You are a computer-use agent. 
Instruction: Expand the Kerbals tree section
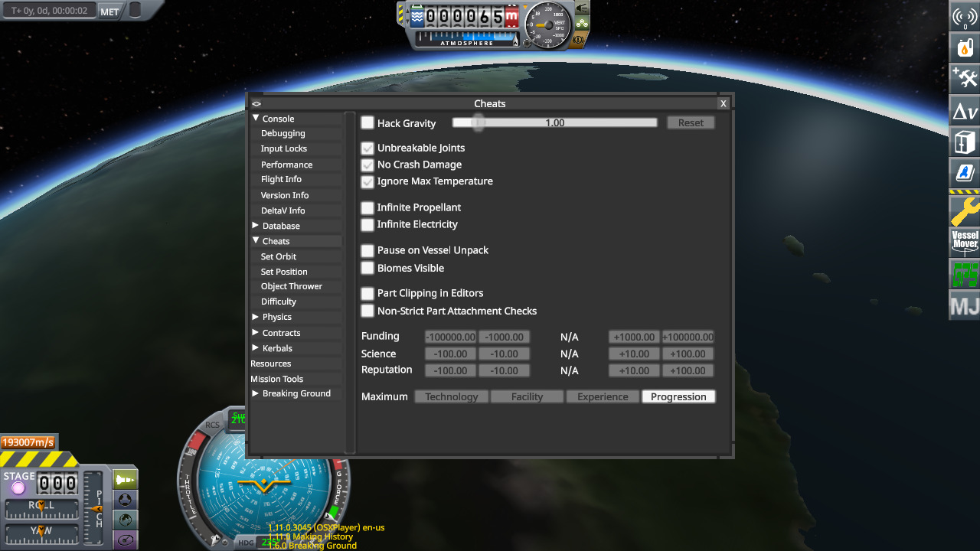(256, 348)
